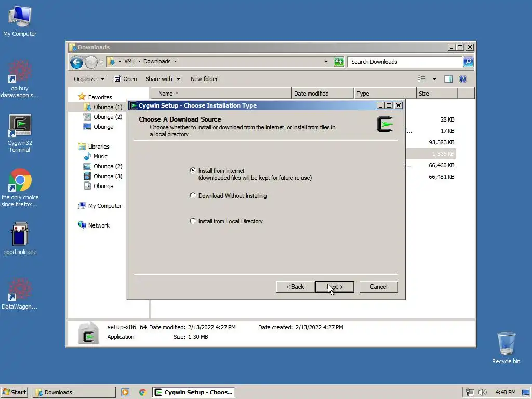The image size is (532, 399).
Task: Cancel the Cygwin Setup wizard
Action: coord(378,287)
